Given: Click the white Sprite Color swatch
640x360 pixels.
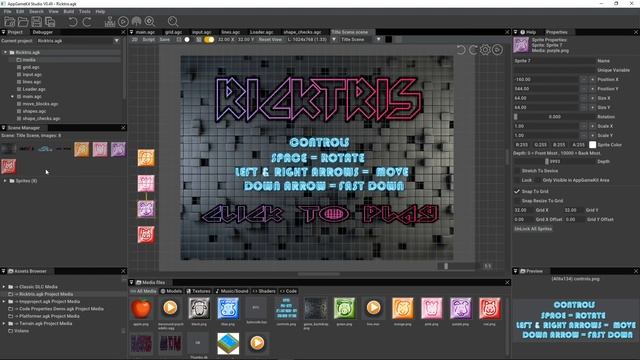Looking at the screenshot, I should coord(592,145).
